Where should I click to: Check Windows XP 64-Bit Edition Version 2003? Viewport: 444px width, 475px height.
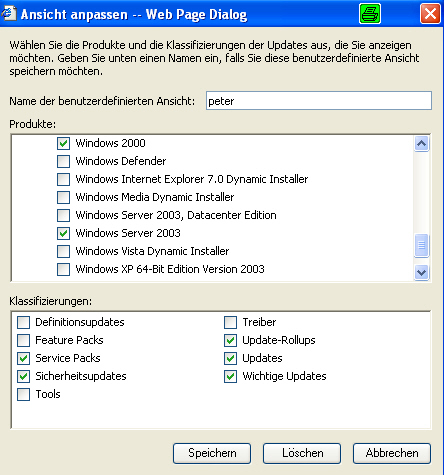click(63, 269)
